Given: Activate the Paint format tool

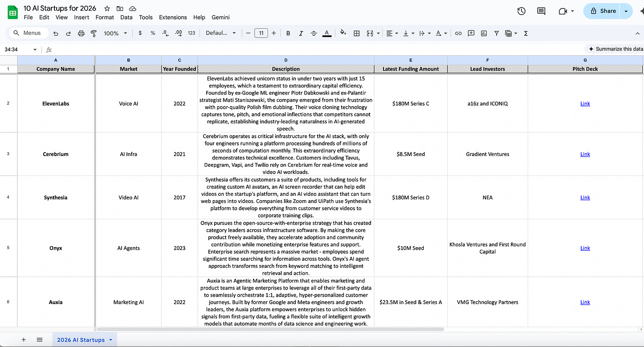Looking at the screenshot, I should 93,33.
